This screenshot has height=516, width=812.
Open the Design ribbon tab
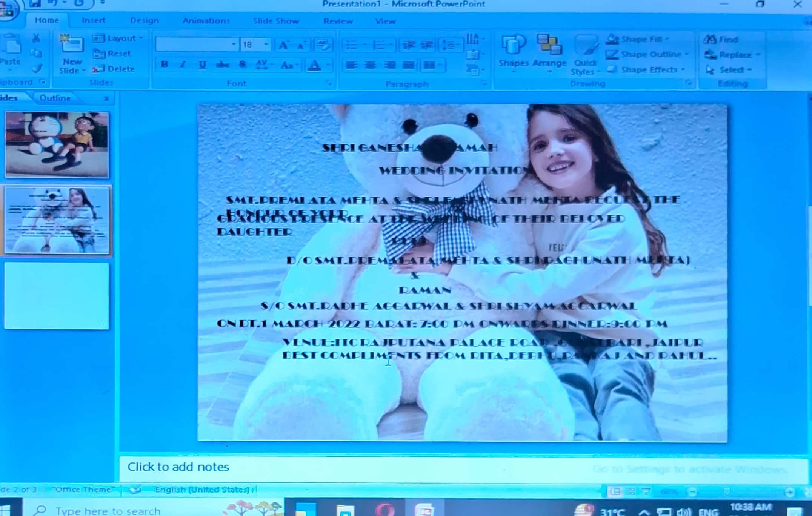coord(144,21)
